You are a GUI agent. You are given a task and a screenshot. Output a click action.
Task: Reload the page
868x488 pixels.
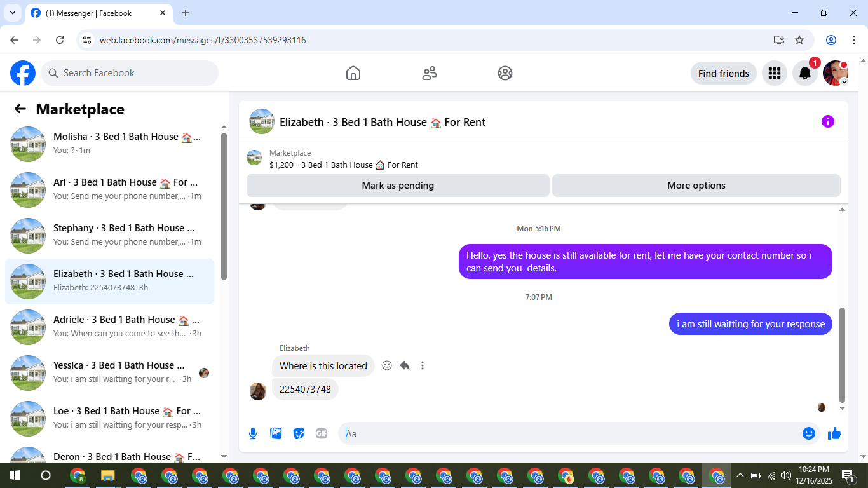[60, 40]
